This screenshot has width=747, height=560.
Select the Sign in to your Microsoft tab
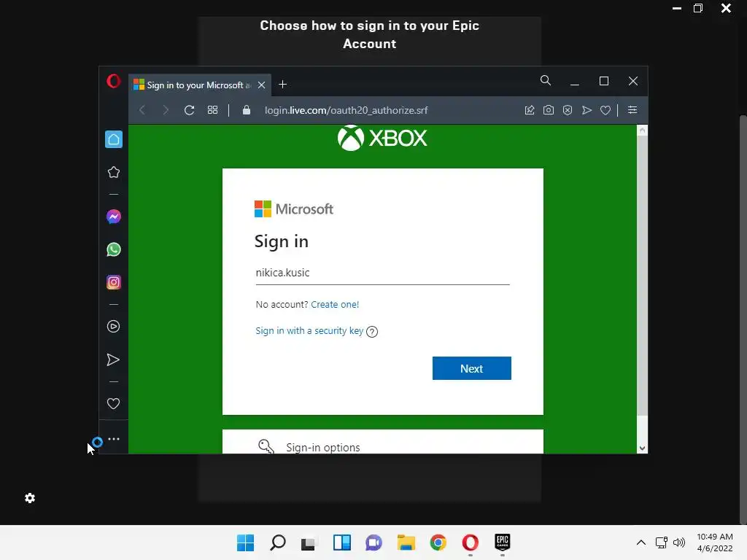[x=200, y=85]
